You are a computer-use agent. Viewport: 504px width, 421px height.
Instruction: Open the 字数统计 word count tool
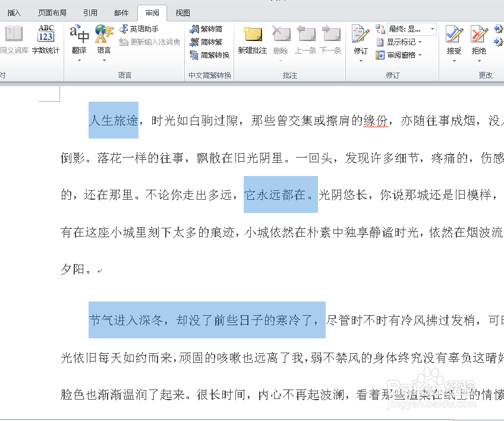pos(46,39)
